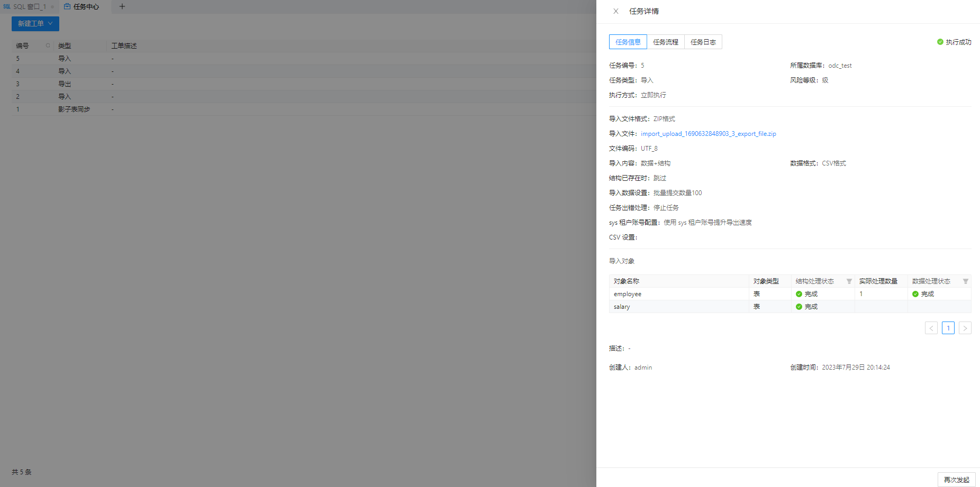Image resolution: width=980 pixels, height=487 pixels.
Task: Click the 再次发起 button
Action: pyautogui.click(x=957, y=480)
